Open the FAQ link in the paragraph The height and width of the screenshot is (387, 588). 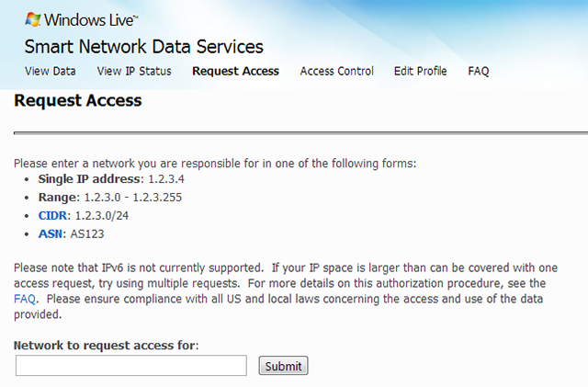(x=25, y=299)
